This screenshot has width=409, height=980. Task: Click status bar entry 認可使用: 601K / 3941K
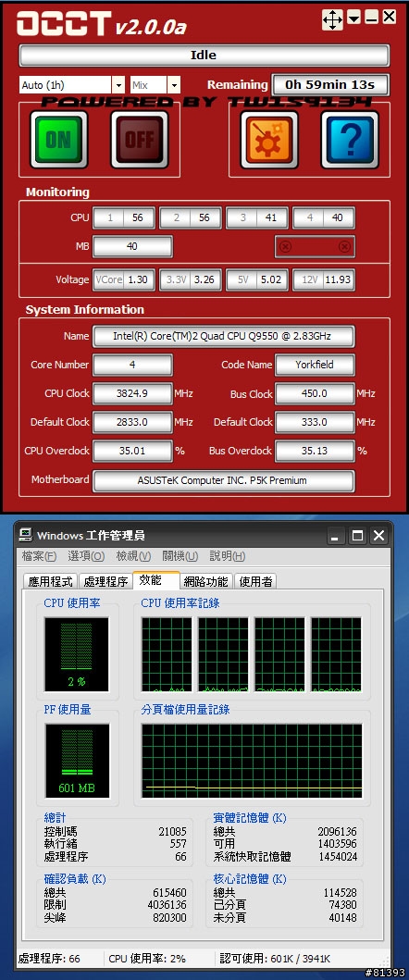pos(275,959)
